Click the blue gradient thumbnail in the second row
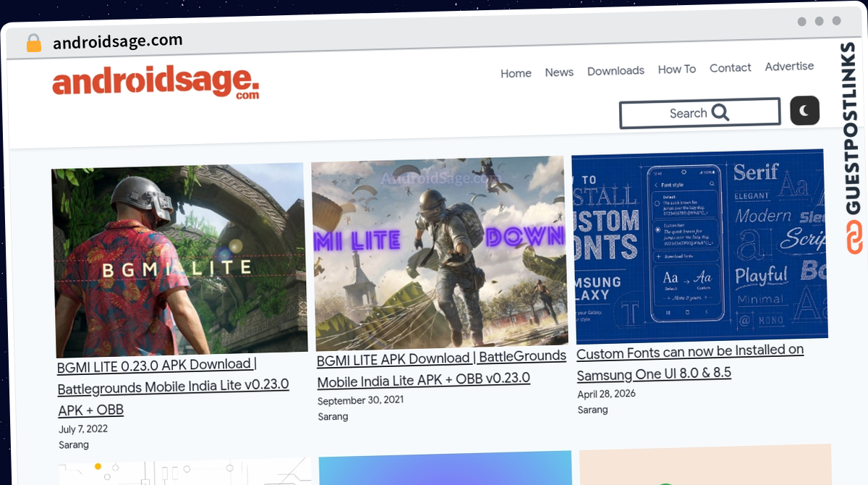Image resolution: width=868 pixels, height=485 pixels. (x=446, y=468)
